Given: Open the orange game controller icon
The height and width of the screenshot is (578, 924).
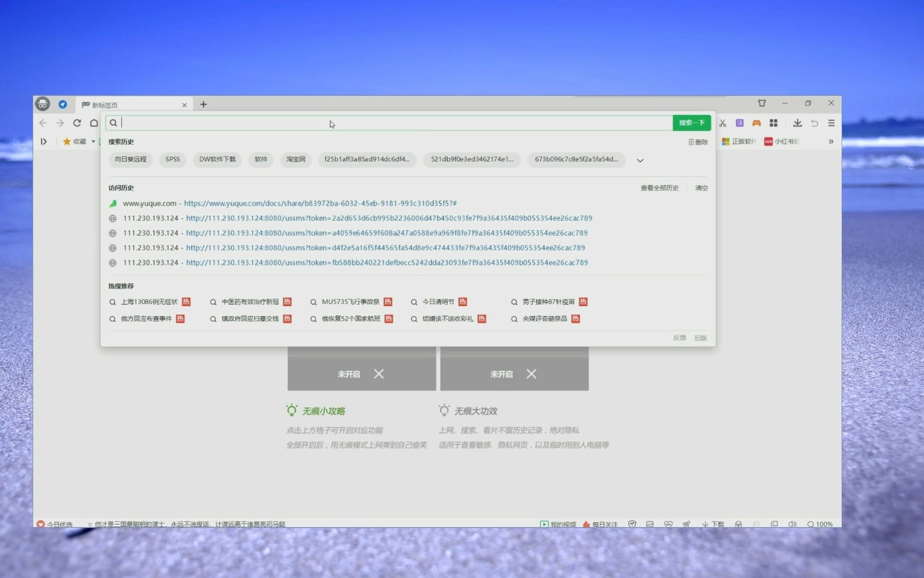Looking at the screenshot, I should click(x=756, y=123).
